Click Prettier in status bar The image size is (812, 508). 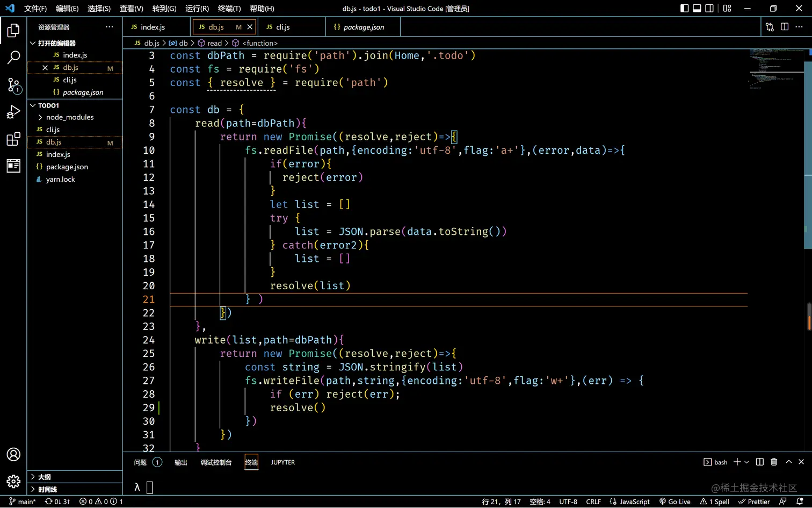point(754,502)
